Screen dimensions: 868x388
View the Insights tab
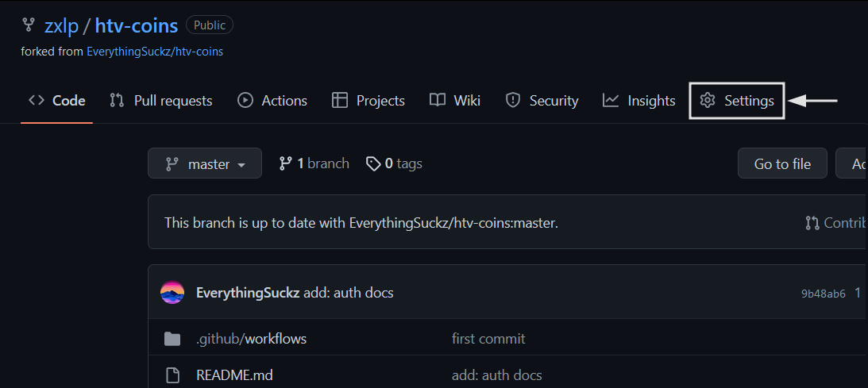click(x=638, y=101)
